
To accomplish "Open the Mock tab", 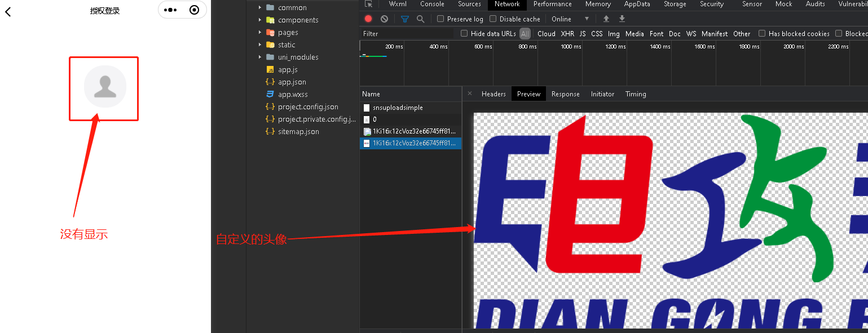I will (x=783, y=4).
